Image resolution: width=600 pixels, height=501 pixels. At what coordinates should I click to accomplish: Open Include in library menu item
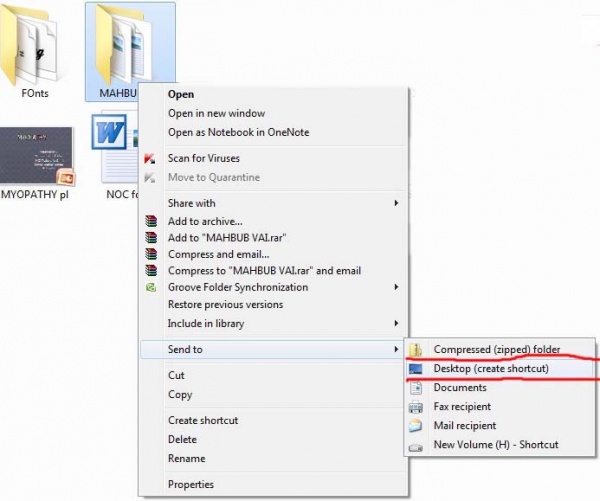(x=273, y=323)
